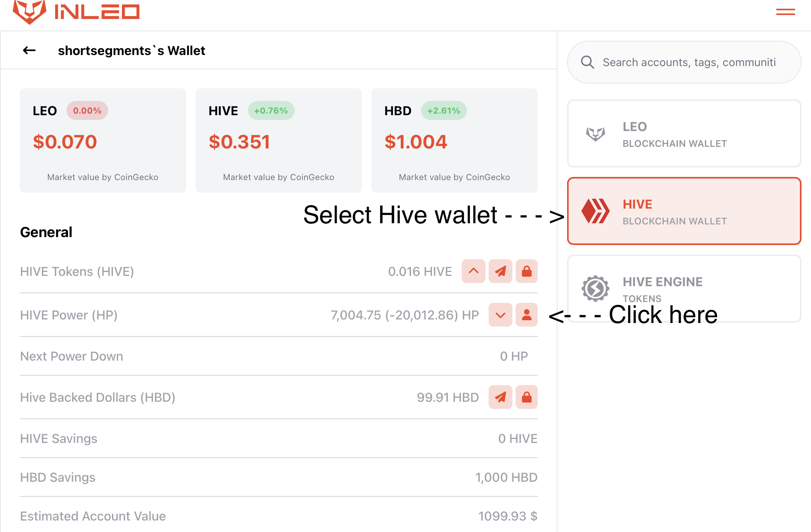This screenshot has height=532, width=811.
Task: Click LEO card CoinGecko market value text
Action: click(103, 177)
